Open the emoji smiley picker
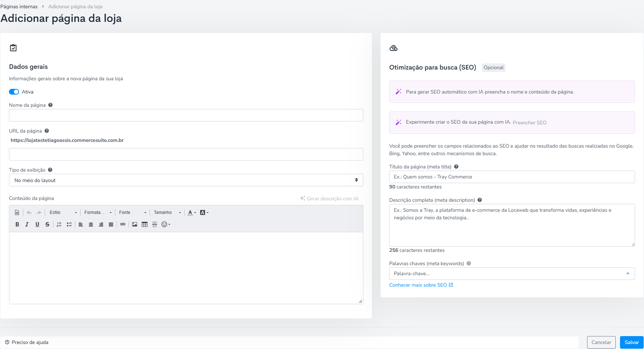The width and height of the screenshot is (644, 349). pos(166,224)
